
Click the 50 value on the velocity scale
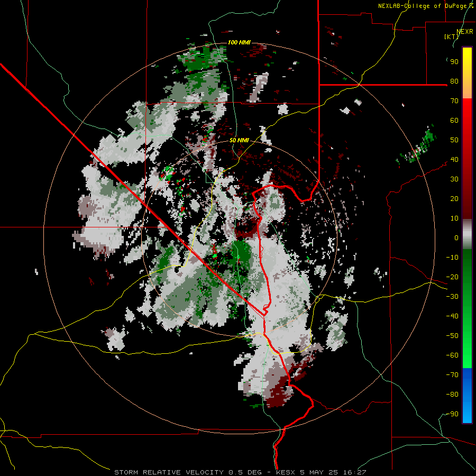point(454,140)
